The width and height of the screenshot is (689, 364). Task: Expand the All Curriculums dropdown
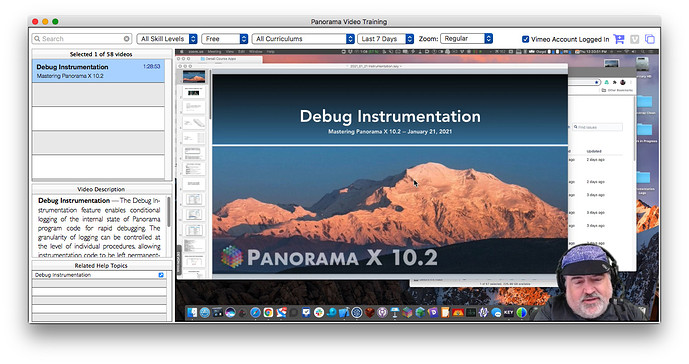click(x=303, y=39)
